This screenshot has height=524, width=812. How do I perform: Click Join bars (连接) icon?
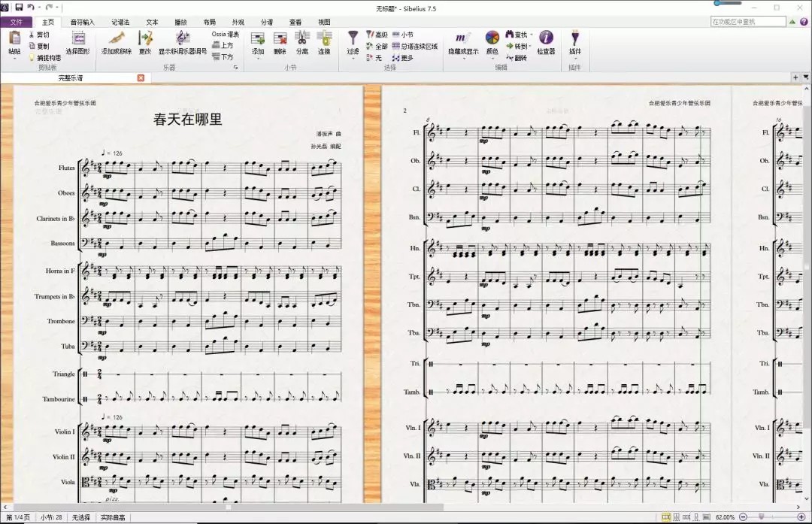click(324, 38)
